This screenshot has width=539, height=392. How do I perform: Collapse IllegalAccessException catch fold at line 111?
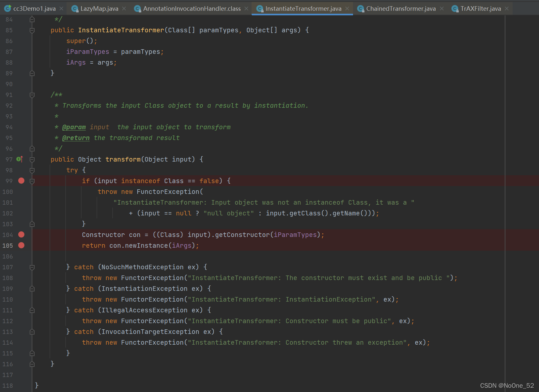pyautogui.click(x=32, y=310)
